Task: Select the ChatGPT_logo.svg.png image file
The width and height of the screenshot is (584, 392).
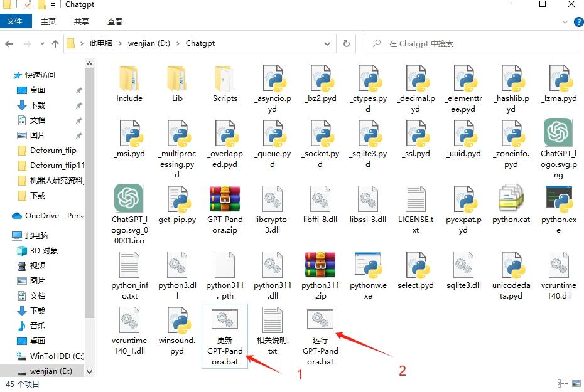Action: [558, 149]
